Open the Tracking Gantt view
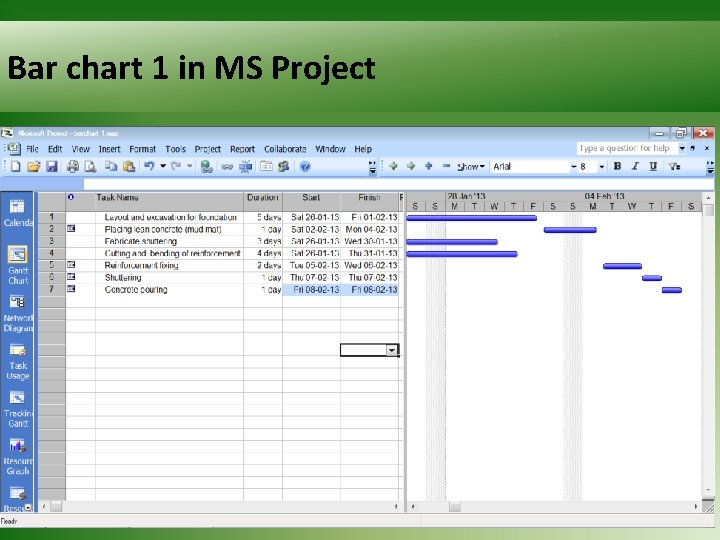This screenshot has height=540, width=720. (17, 410)
